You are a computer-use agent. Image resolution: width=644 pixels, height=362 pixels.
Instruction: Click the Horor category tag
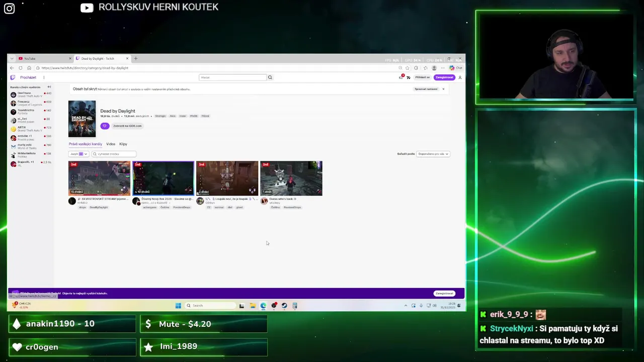[183, 116]
